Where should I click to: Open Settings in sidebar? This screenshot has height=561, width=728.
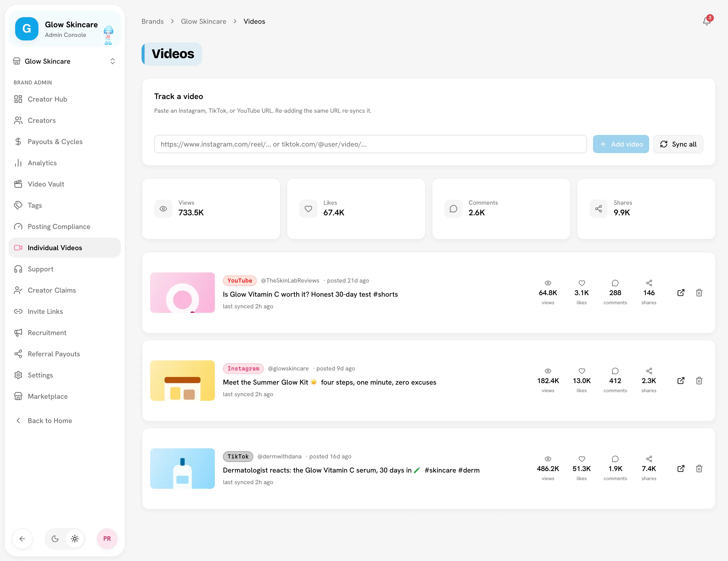coord(65,375)
